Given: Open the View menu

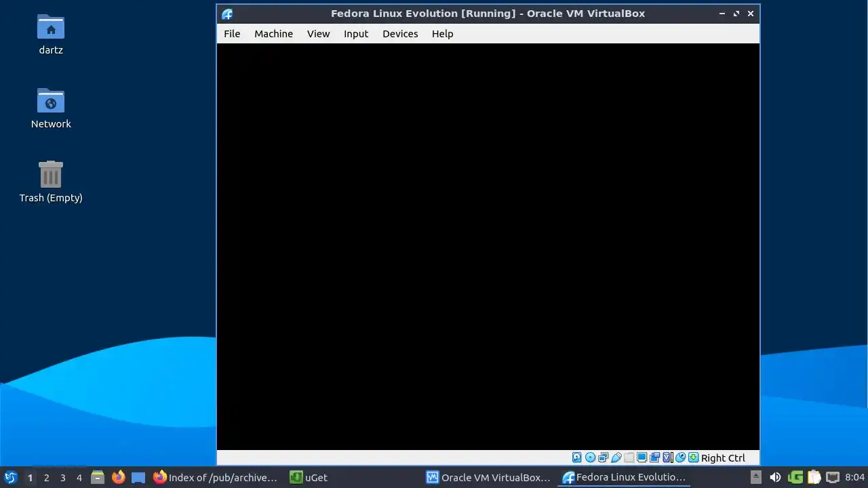Looking at the screenshot, I should pyautogui.click(x=318, y=34).
